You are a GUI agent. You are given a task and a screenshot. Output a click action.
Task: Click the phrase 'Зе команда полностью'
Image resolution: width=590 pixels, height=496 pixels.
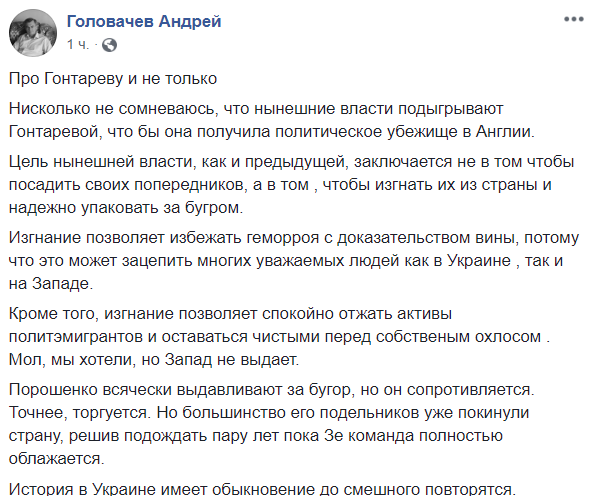tap(413, 436)
